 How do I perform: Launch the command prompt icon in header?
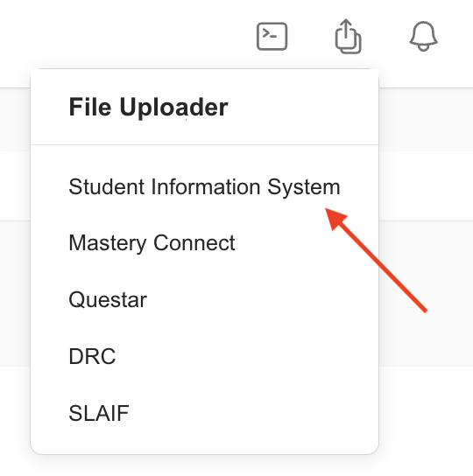[272, 36]
